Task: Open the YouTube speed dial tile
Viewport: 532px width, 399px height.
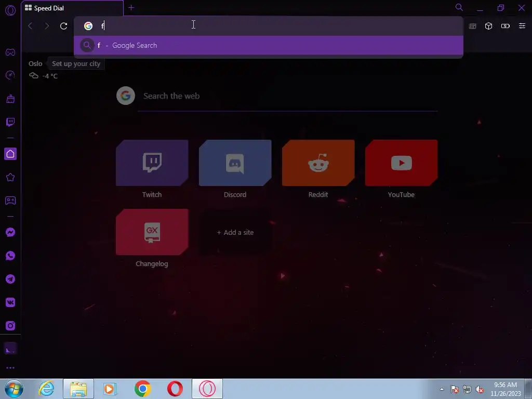Action: [x=402, y=163]
